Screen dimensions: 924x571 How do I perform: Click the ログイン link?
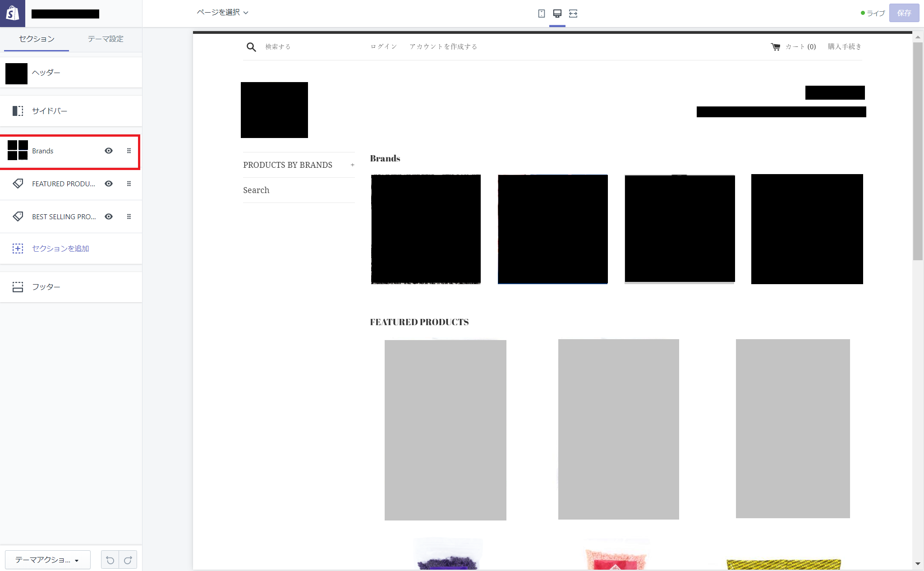click(x=384, y=46)
